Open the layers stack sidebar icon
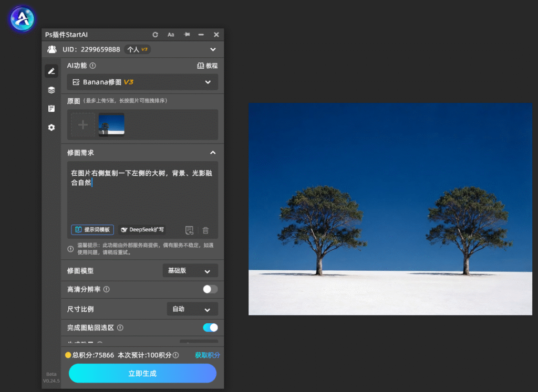The height and width of the screenshot is (392, 538). 51,90
